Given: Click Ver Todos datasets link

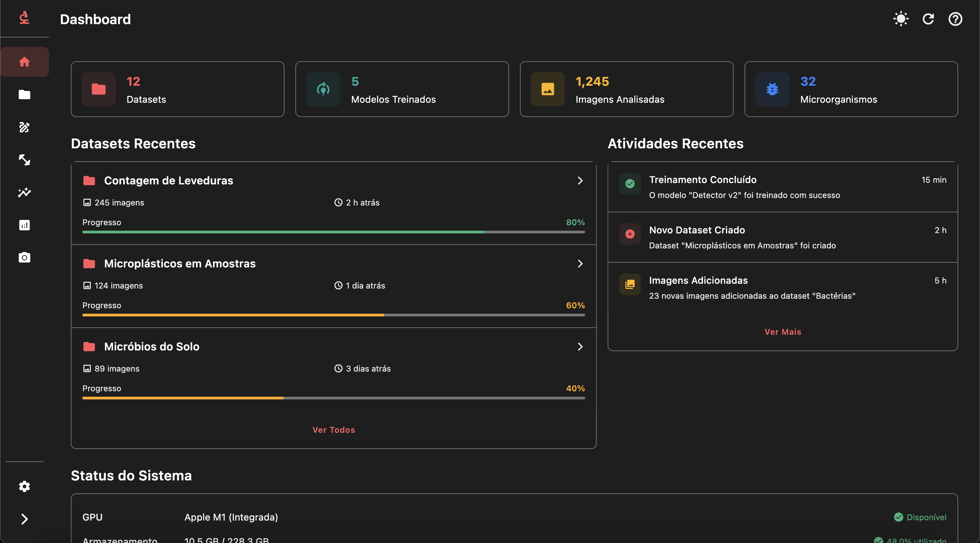Looking at the screenshot, I should (x=333, y=430).
